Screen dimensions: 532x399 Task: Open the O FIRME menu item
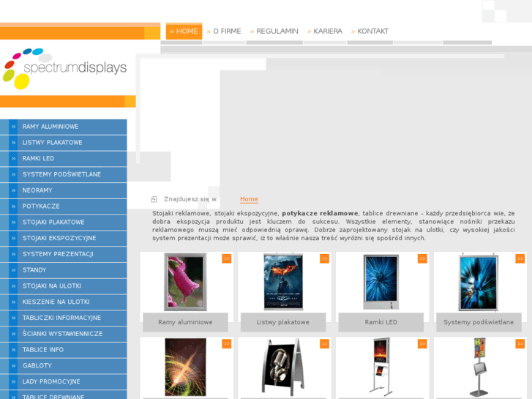(224, 31)
